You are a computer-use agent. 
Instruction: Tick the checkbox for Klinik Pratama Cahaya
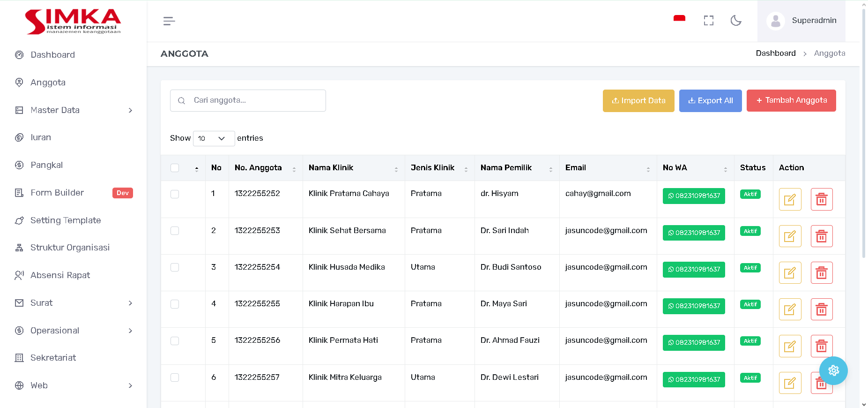coord(175,194)
